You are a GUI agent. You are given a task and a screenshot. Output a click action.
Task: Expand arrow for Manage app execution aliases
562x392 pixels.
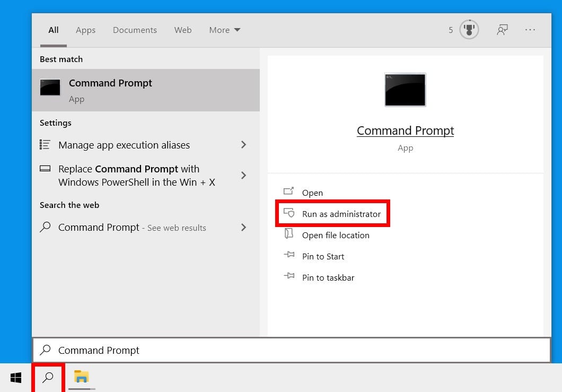tap(244, 144)
